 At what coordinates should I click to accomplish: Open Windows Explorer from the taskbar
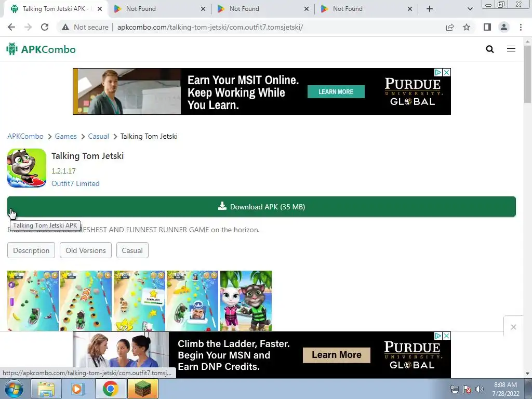pyautogui.click(x=46, y=389)
